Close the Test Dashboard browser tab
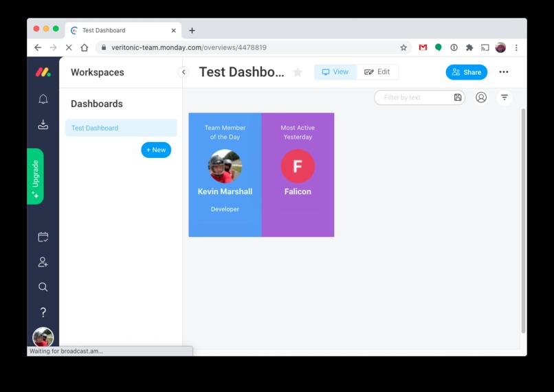554x392 pixels. click(x=173, y=31)
